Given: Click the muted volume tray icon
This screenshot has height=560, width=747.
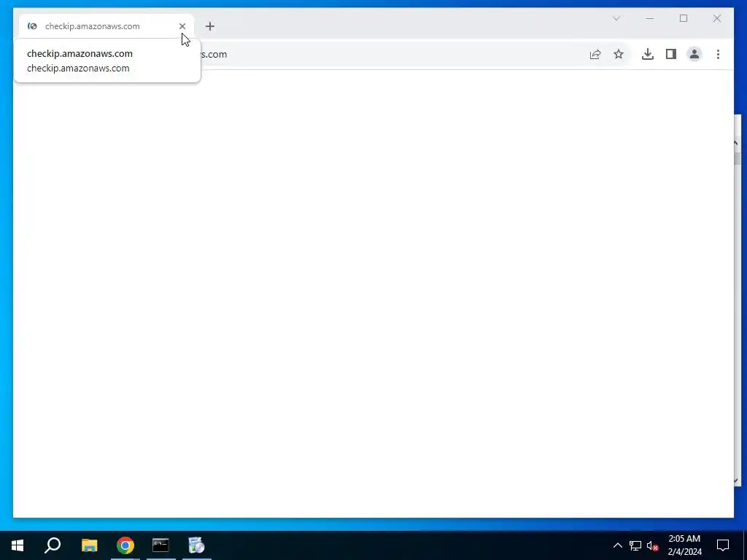Looking at the screenshot, I should coord(652,545).
